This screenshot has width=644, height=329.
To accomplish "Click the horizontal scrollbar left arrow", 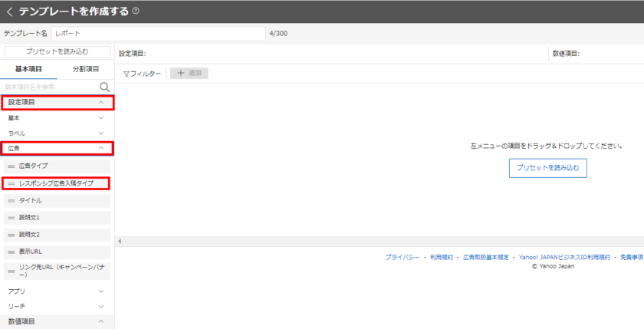I will click(x=119, y=241).
